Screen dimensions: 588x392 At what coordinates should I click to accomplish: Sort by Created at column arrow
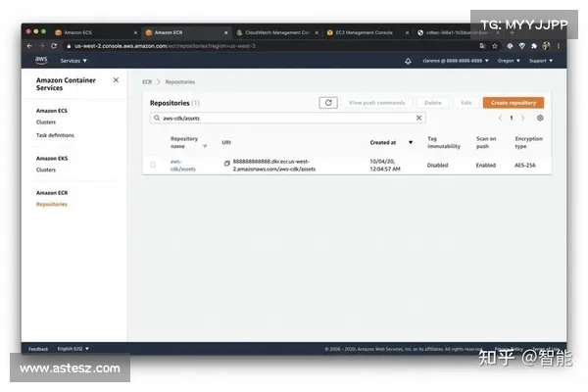tap(411, 142)
